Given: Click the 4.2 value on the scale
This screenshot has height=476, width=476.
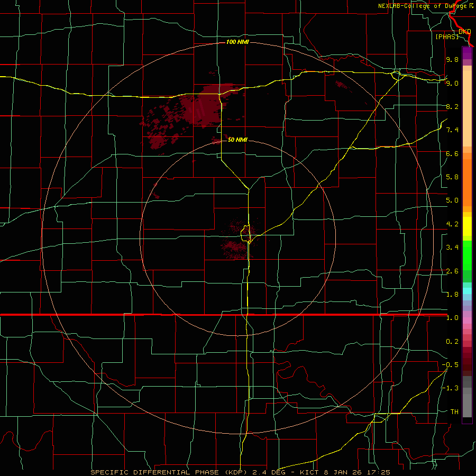Looking at the screenshot, I should coord(452,224).
